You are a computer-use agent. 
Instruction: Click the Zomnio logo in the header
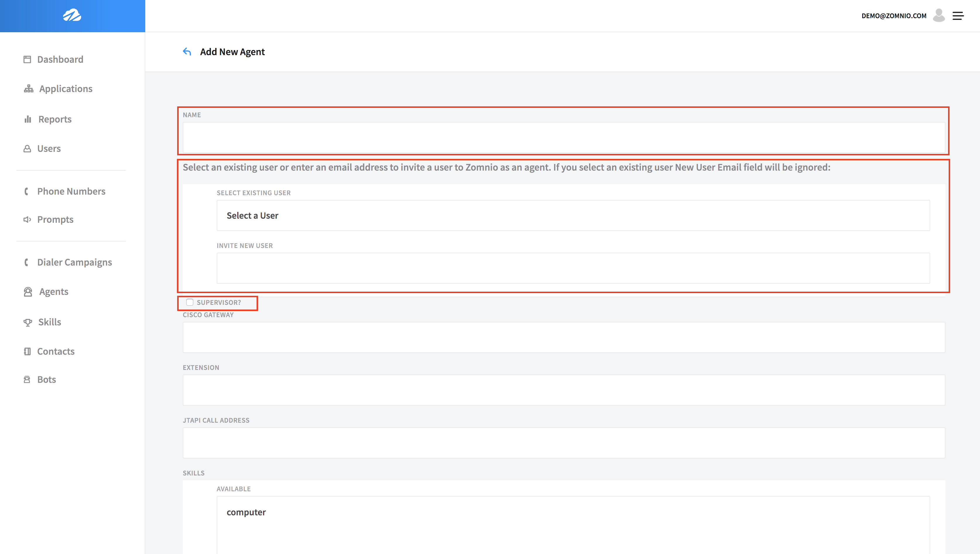point(72,16)
